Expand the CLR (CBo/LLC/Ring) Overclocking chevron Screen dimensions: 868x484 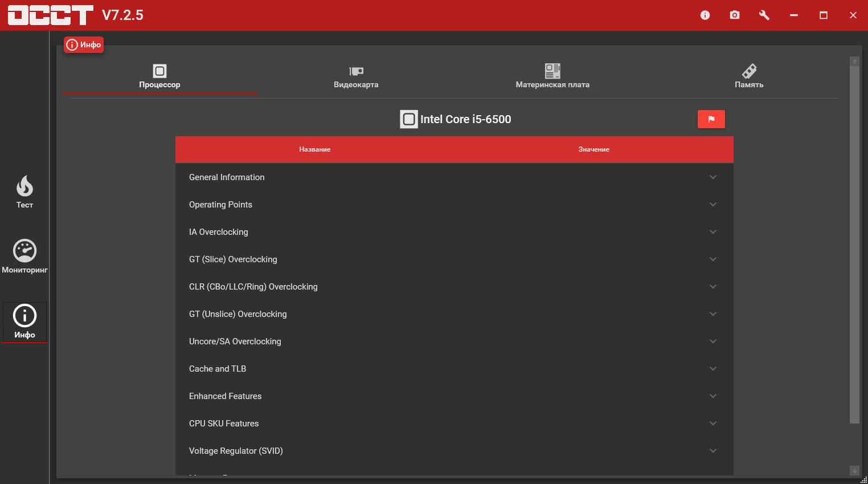point(713,287)
